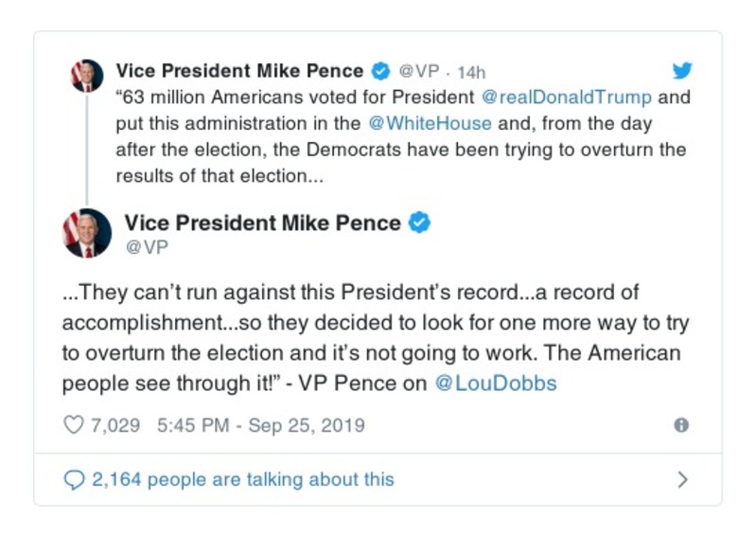Click the 5:45 PM - Sep 25, 2019 timestamp
756x552 pixels.
(260, 426)
